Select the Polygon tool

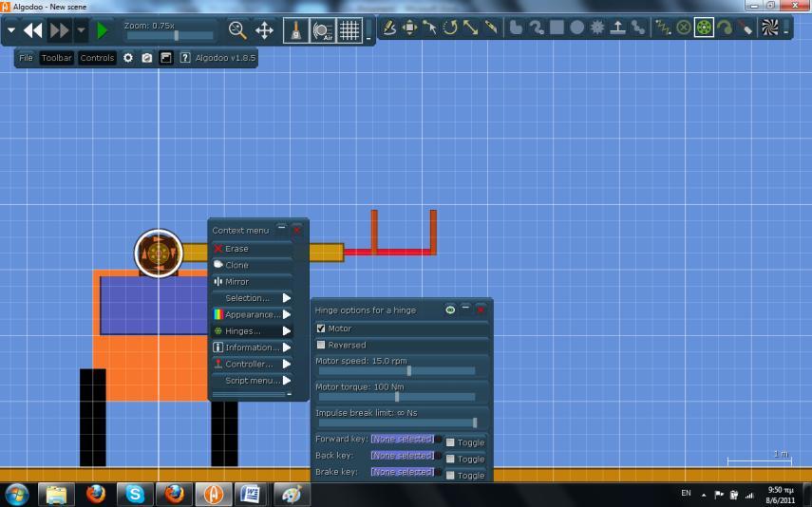coord(516,28)
